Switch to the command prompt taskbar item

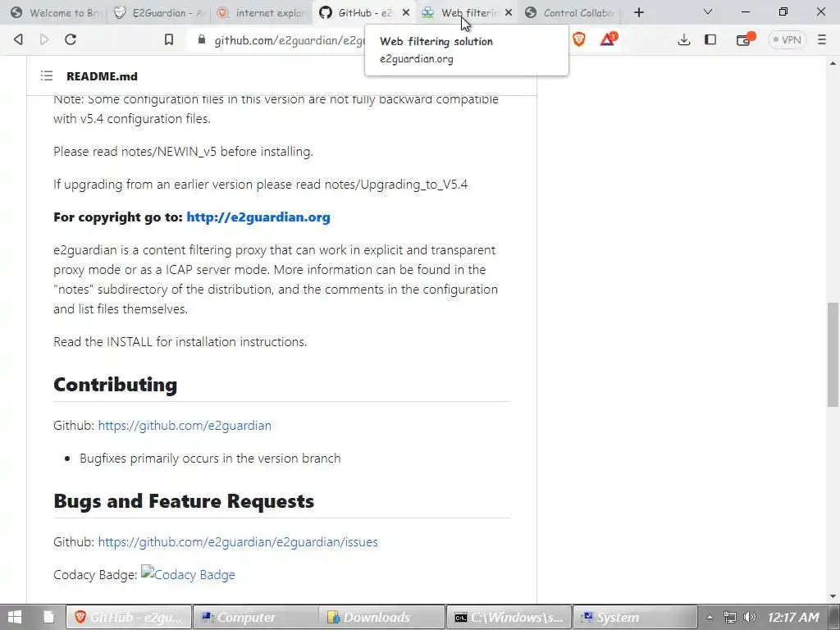(509, 617)
